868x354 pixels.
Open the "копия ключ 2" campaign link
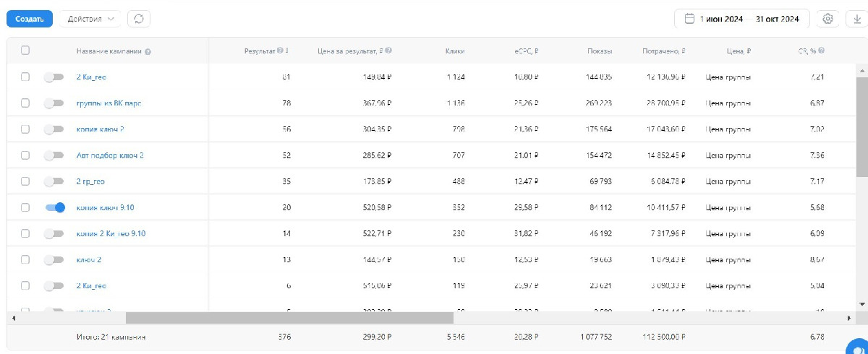[101, 129]
